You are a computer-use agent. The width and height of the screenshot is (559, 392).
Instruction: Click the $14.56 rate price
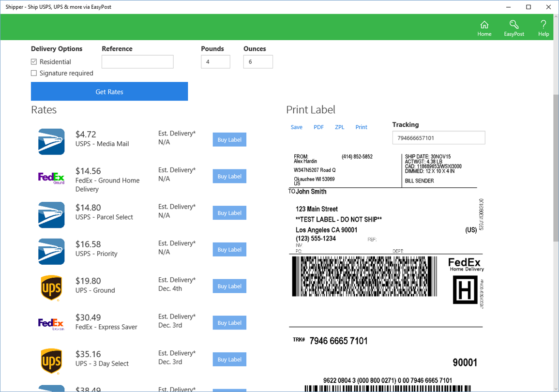click(88, 171)
